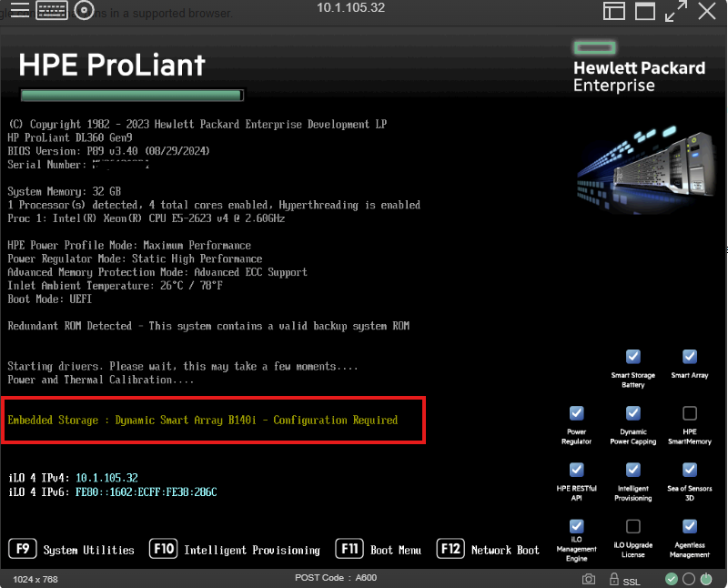The height and width of the screenshot is (588, 728).
Task: Click the SSL label in status bar
Action: click(x=632, y=582)
